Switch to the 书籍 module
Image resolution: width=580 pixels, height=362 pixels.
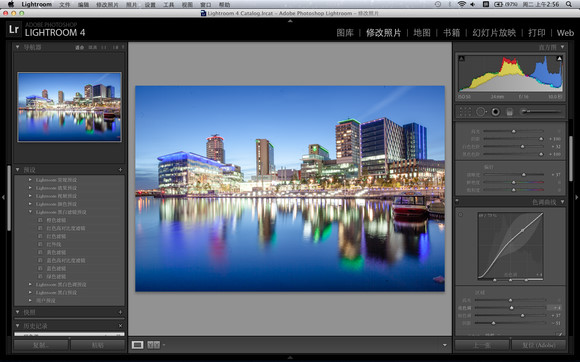tap(451, 33)
